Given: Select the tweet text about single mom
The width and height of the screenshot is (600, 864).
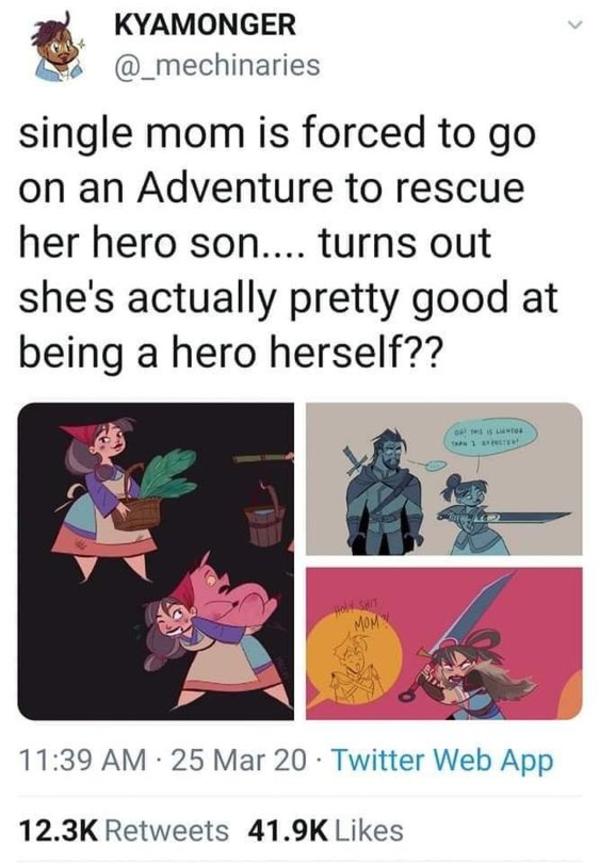Looking at the screenshot, I should (x=289, y=244).
